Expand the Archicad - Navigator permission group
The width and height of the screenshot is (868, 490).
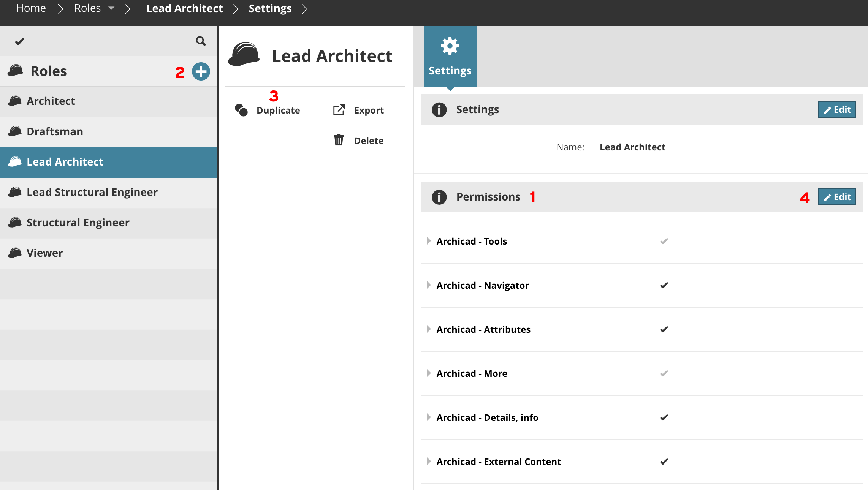tap(429, 285)
